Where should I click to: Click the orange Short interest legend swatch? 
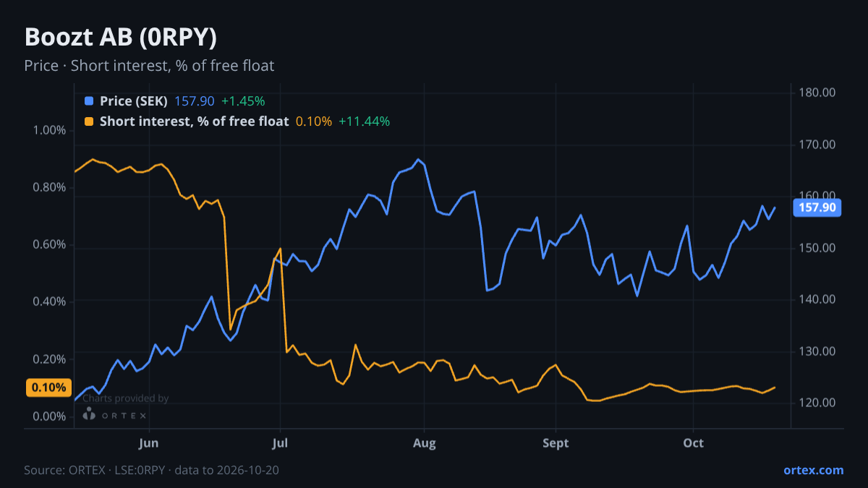89,121
